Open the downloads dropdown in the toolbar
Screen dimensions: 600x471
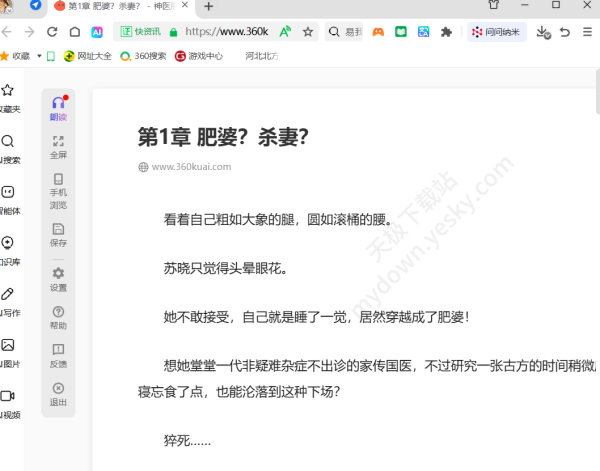point(543,32)
